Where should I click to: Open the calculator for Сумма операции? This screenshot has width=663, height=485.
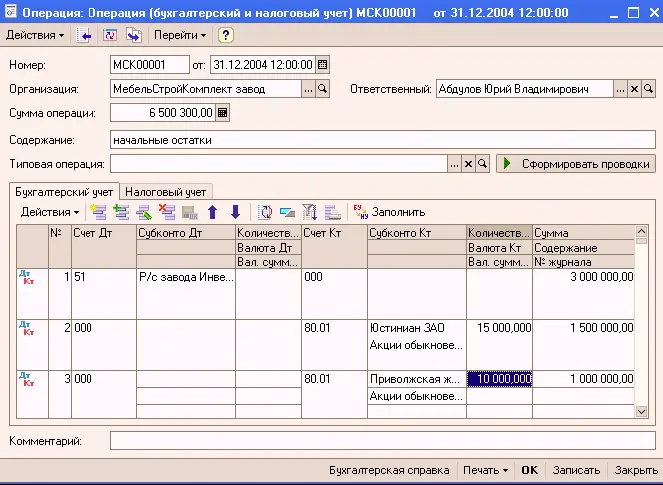pos(222,113)
